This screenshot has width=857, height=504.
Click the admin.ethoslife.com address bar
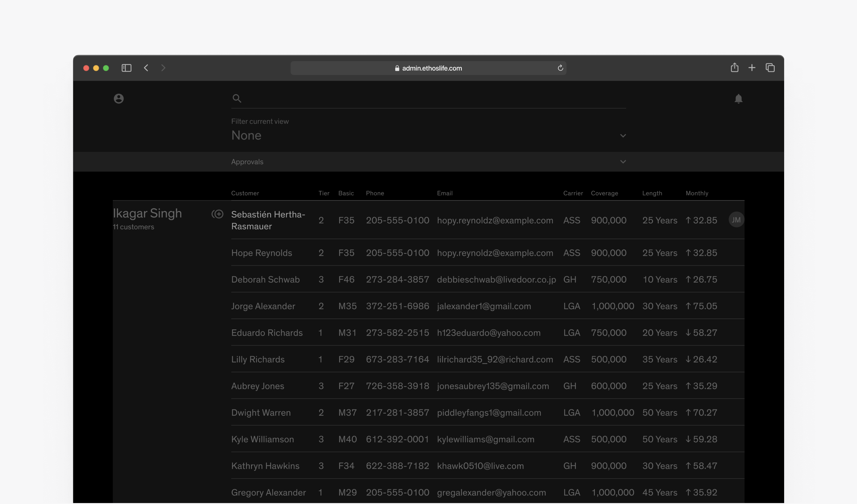point(429,68)
